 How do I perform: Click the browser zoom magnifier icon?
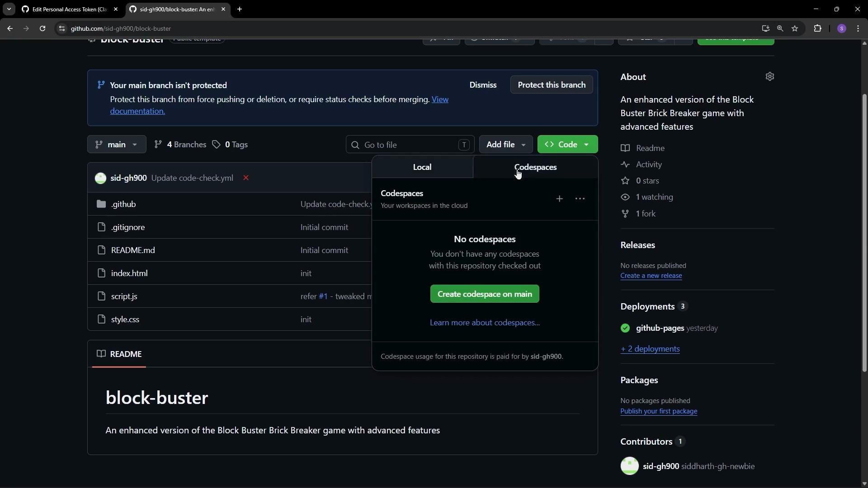tap(780, 28)
